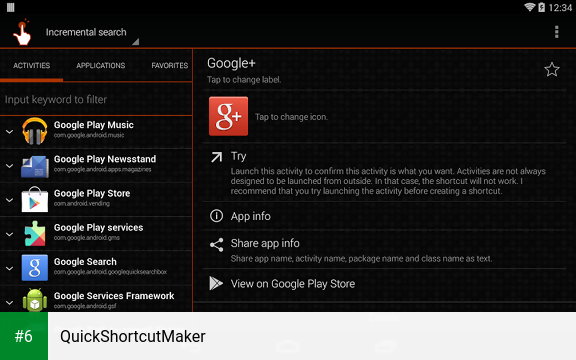Expand the Google Search activities chevron

click(x=10, y=268)
